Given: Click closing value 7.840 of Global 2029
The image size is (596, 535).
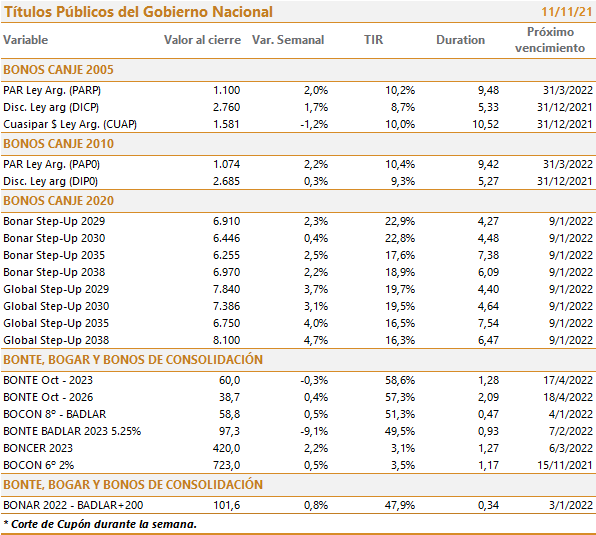Looking at the screenshot, I should tap(227, 290).
